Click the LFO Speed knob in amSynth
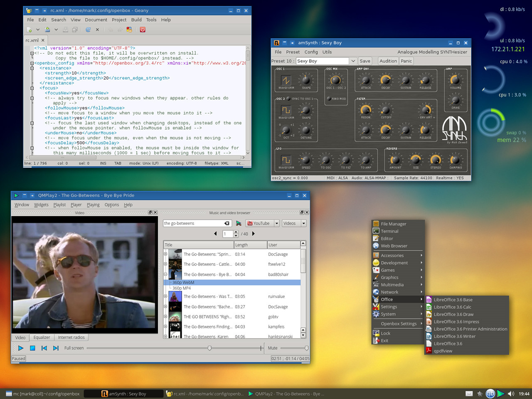The image size is (532, 399). click(x=306, y=160)
